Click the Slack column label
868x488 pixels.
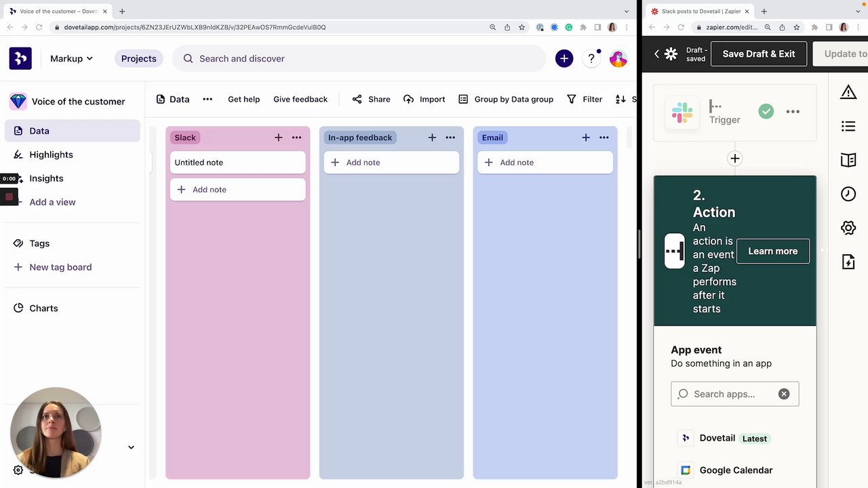point(185,138)
